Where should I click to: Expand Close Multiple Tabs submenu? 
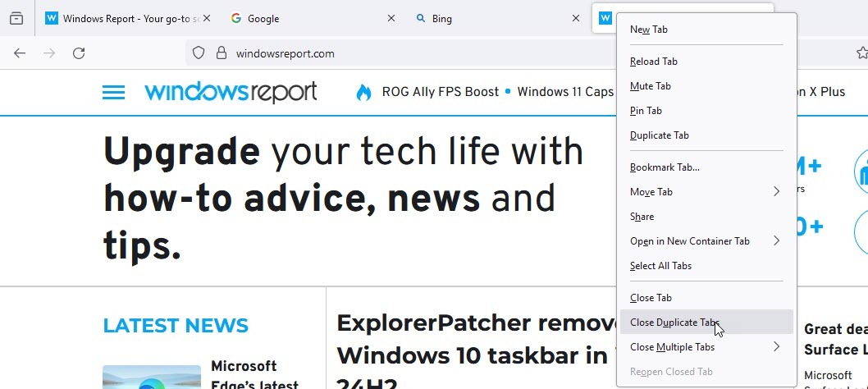pos(706,347)
